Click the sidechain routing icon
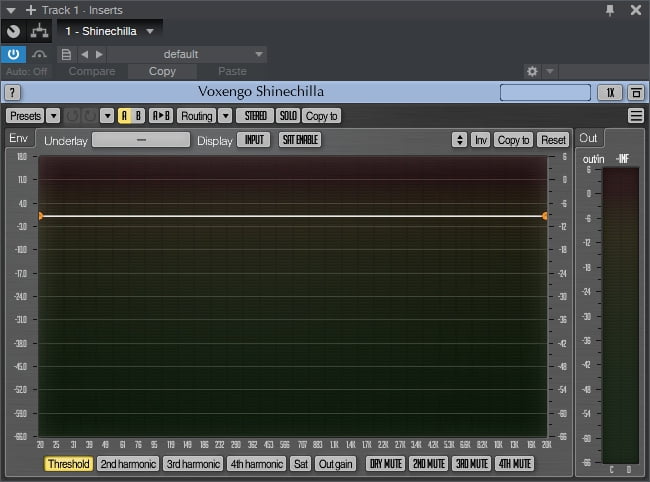Viewport: 650px width, 482px height. tap(39, 31)
